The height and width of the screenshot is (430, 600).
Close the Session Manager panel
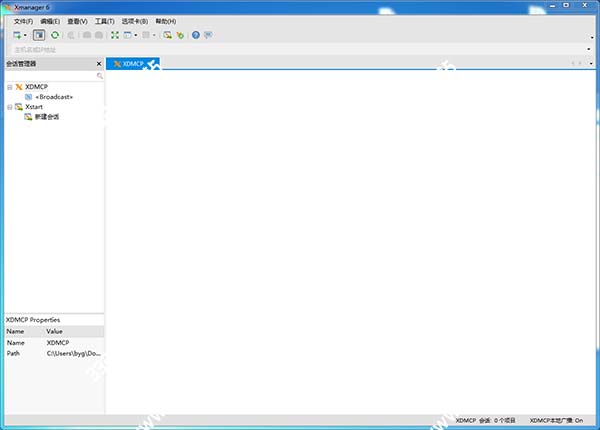[98, 63]
